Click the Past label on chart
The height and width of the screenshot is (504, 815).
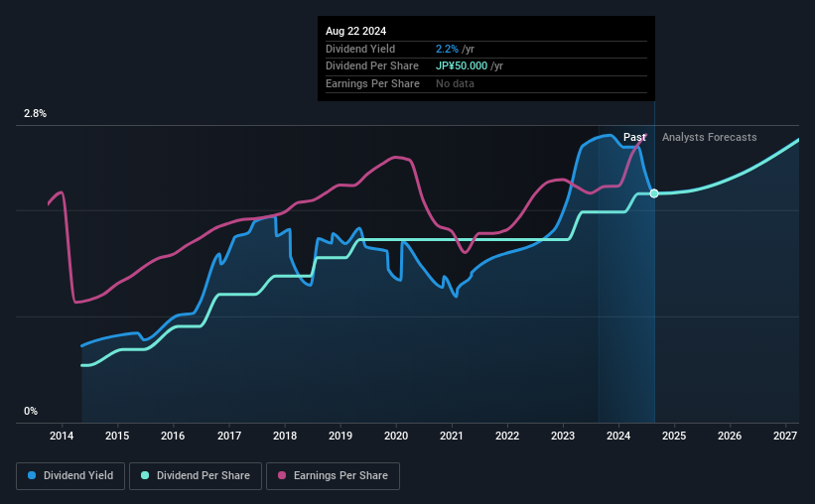tap(634, 137)
